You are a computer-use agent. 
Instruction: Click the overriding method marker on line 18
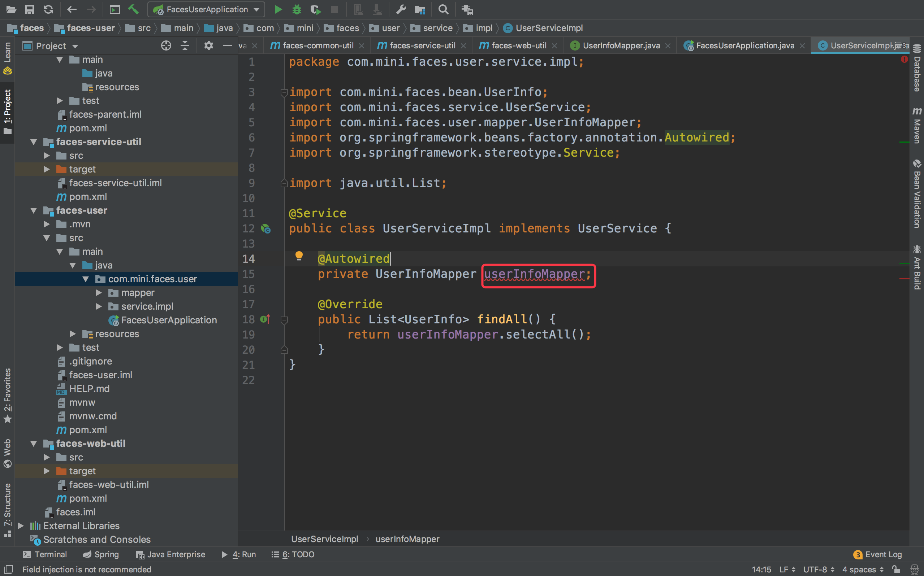pos(266,319)
